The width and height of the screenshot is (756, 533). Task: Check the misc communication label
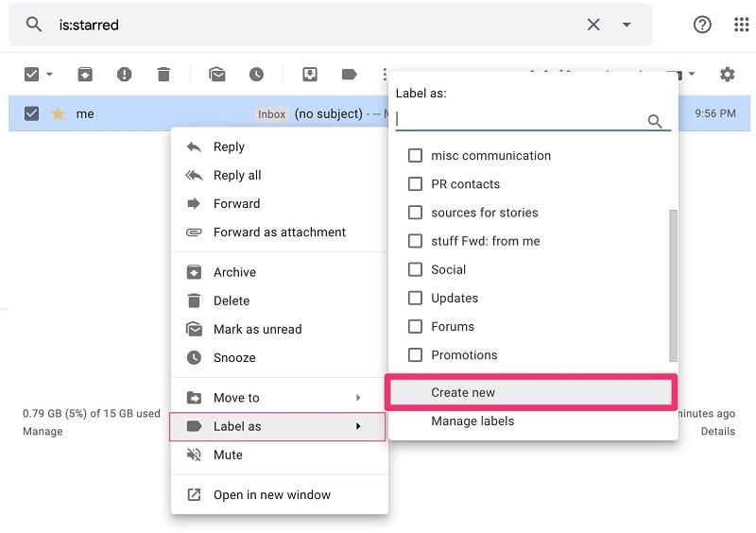coord(415,155)
